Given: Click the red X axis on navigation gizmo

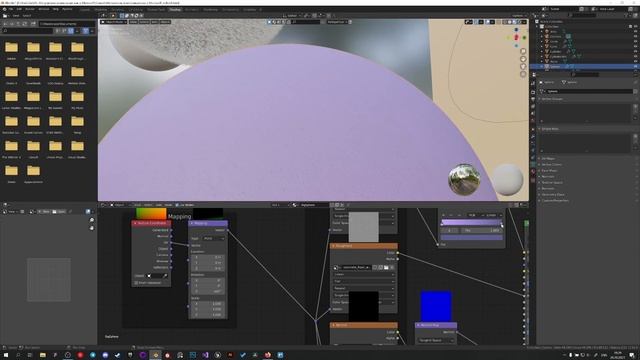Looking at the screenshot, I should click(516, 38).
